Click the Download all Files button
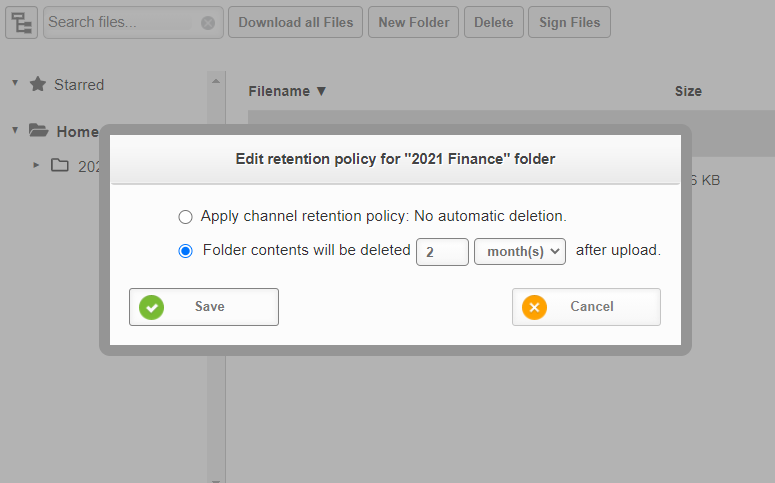 [295, 22]
